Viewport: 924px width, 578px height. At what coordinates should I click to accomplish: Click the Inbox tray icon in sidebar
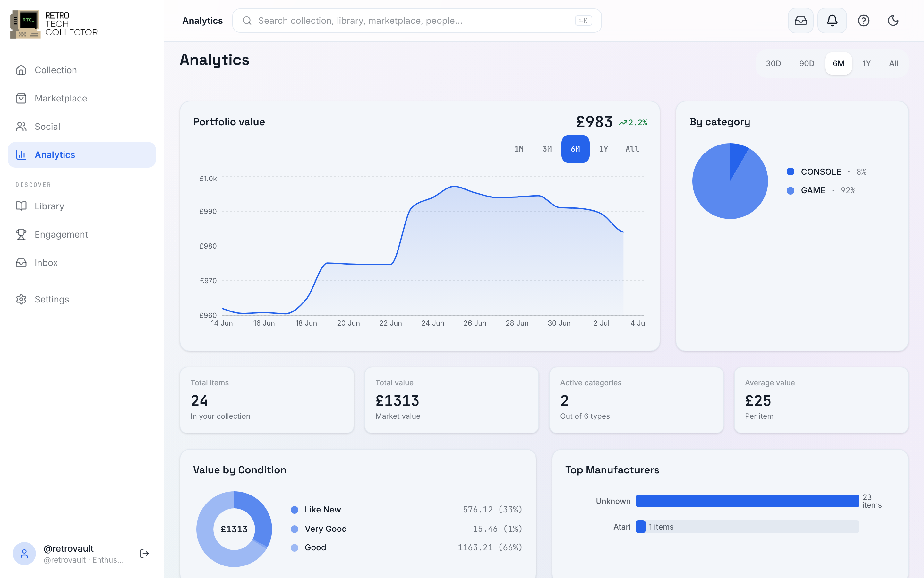(x=21, y=263)
